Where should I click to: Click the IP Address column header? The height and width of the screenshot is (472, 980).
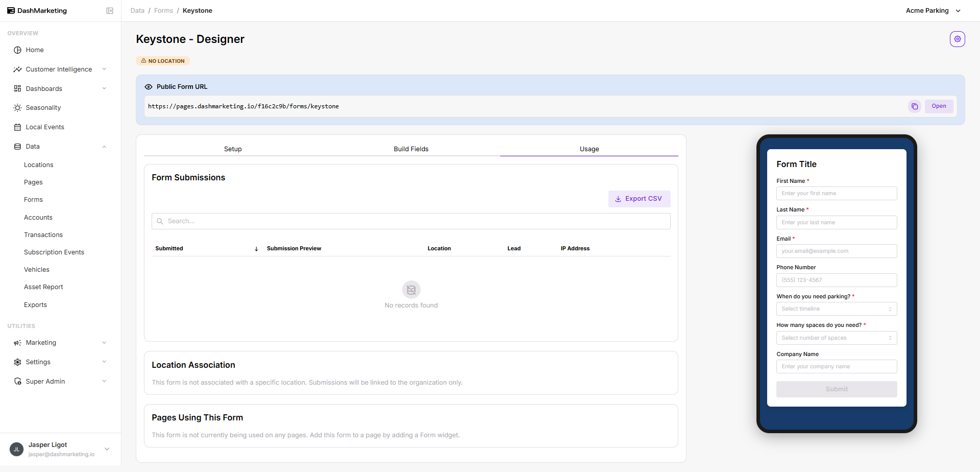[575, 249]
